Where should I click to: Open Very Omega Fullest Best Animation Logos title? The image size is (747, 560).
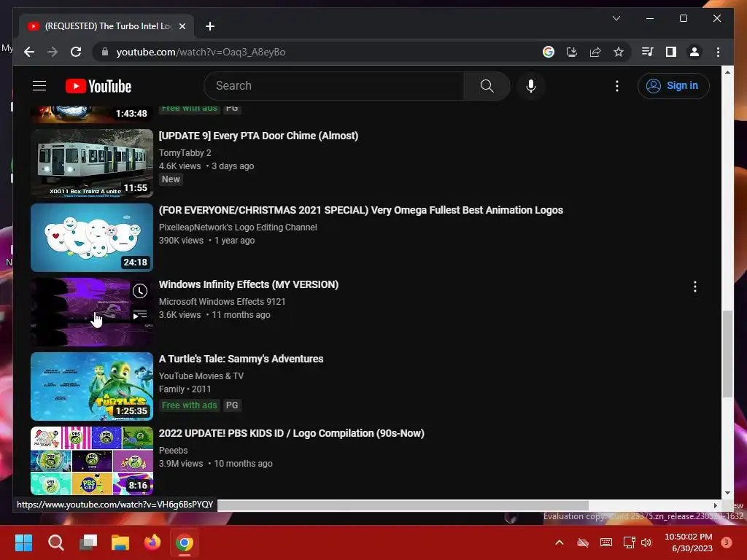coord(360,210)
